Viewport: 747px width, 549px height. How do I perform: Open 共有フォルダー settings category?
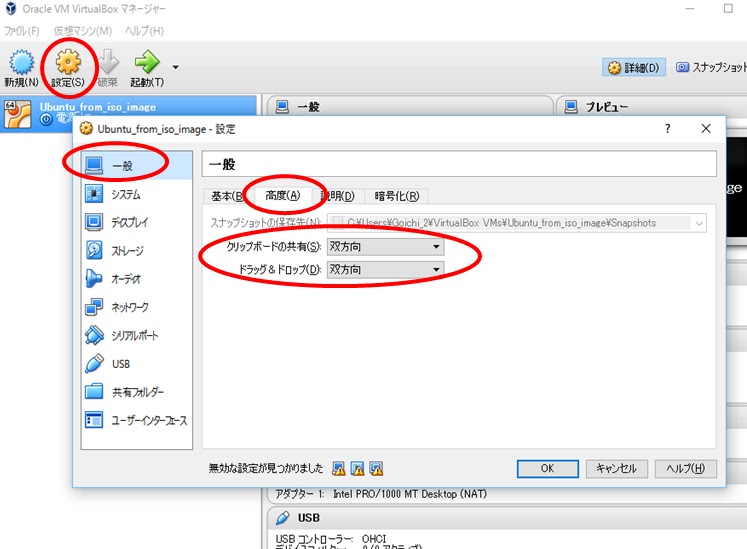click(x=137, y=392)
